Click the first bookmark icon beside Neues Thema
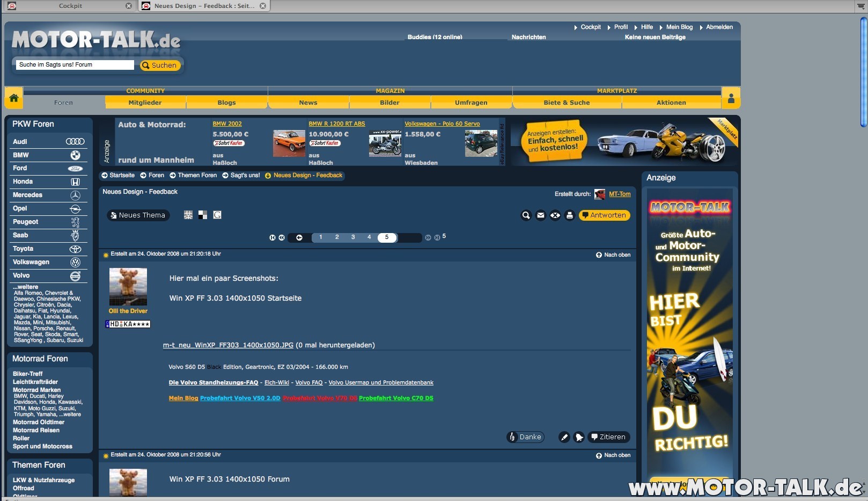 click(188, 215)
